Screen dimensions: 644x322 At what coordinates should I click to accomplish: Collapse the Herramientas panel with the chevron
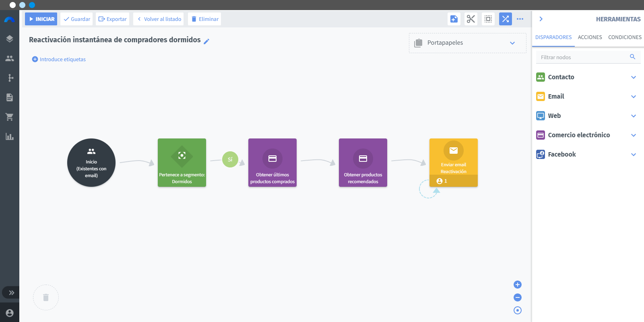click(541, 19)
